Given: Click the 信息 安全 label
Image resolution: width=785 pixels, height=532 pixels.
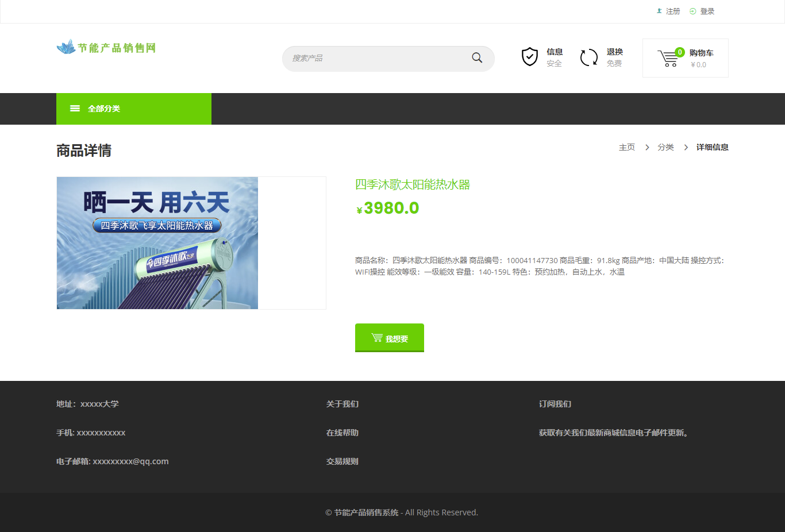Looking at the screenshot, I should pos(555,57).
